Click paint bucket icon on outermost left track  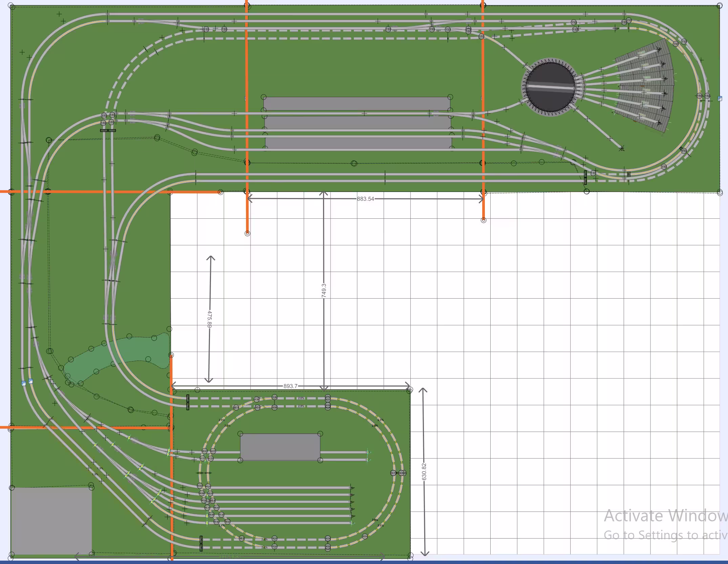coord(23,384)
